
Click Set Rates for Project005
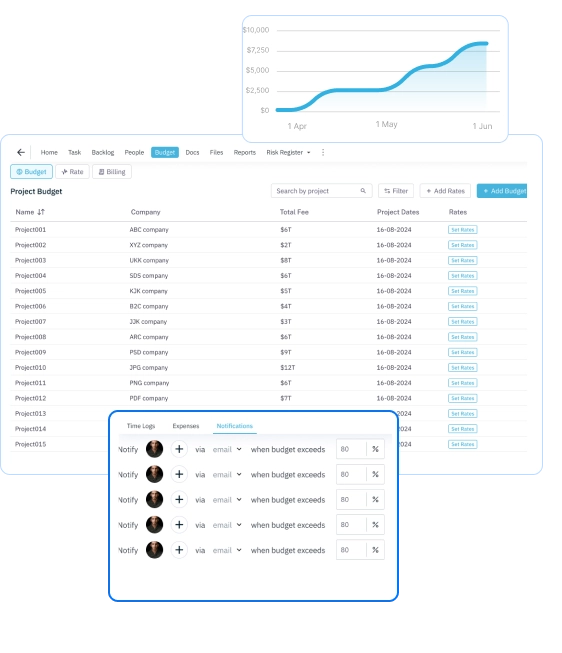(x=462, y=291)
